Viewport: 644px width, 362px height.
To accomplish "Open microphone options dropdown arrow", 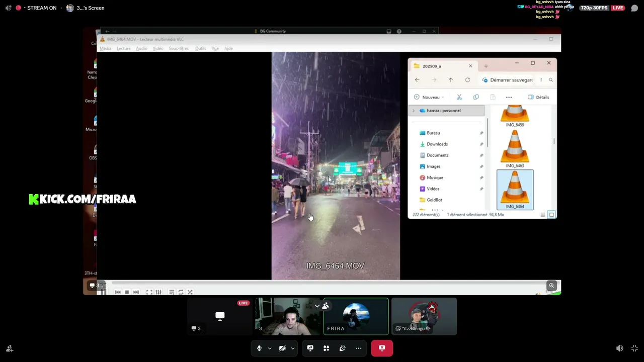I will point(270,348).
